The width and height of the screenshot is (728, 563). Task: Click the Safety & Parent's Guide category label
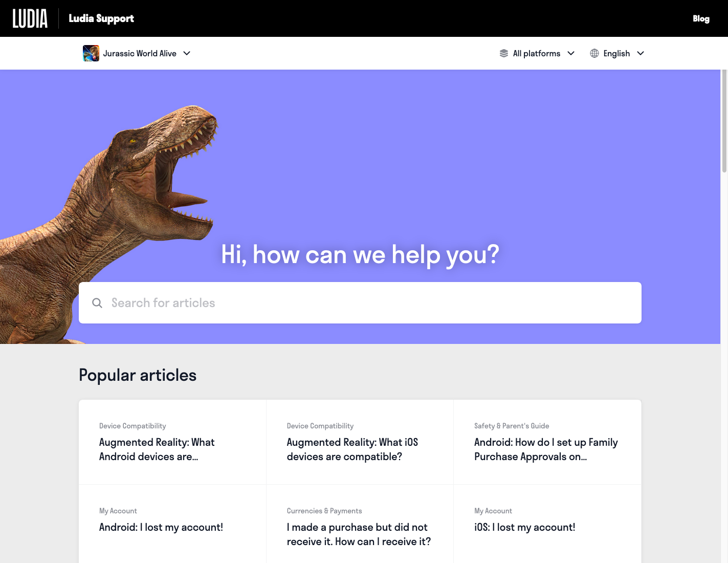click(x=512, y=426)
